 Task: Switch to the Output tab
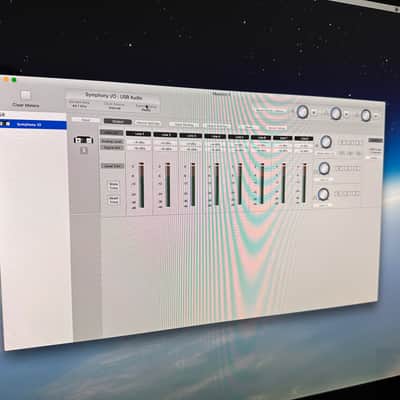click(x=118, y=122)
